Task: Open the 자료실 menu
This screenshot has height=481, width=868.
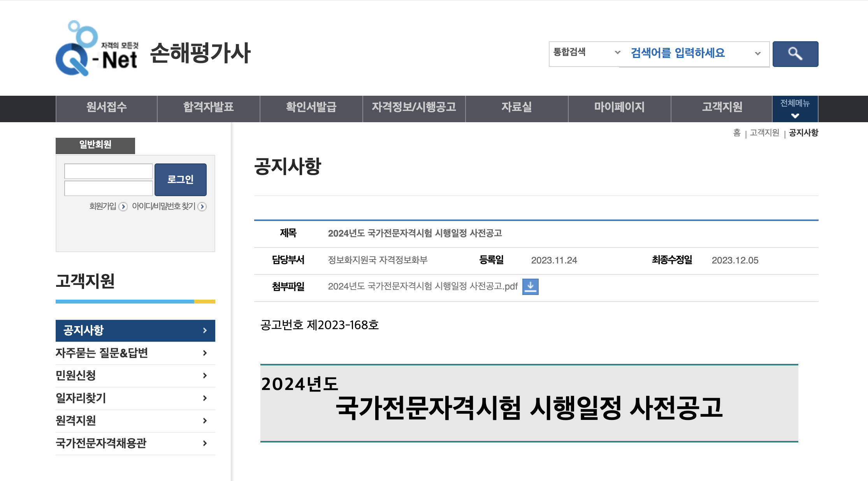Action: (x=517, y=108)
